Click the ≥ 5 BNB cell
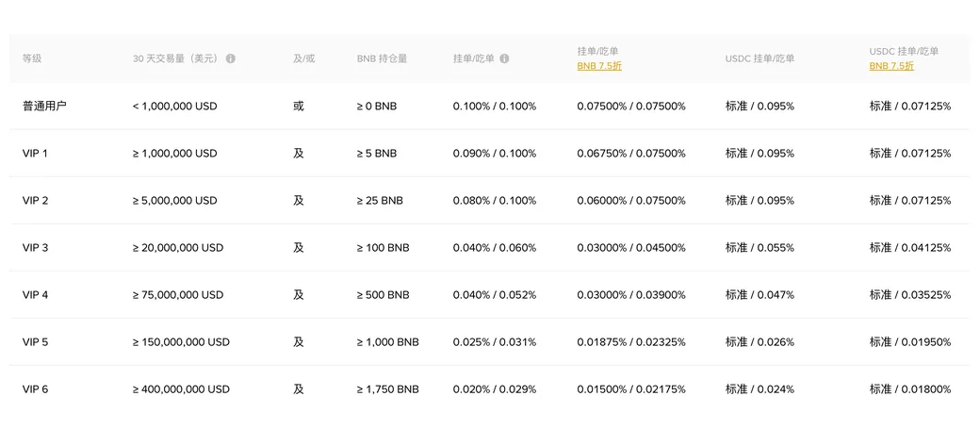 (x=377, y=153)
